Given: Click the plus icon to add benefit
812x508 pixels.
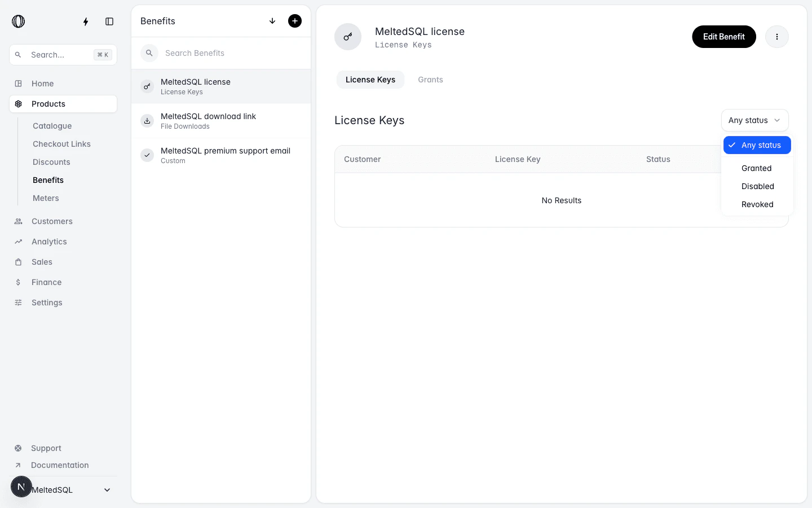Looking at the screenshot, I should pyautogui.click(x=295, y=21).
